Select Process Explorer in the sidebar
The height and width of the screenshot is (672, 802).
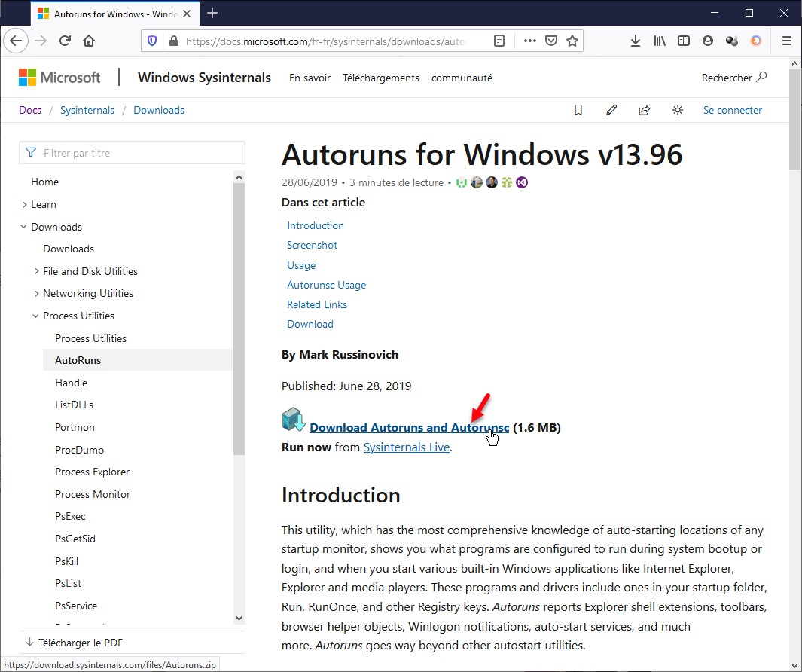(92, 472)
